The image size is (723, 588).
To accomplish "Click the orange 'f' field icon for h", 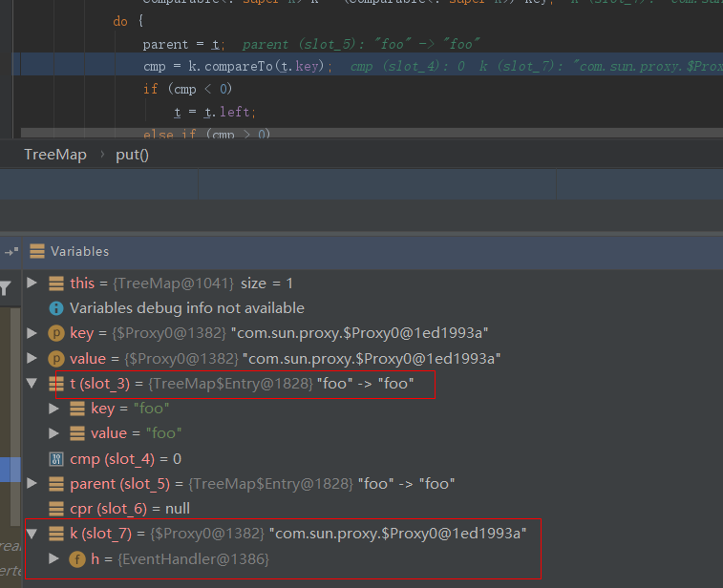I will pyautogui.click(x=78, y=558).
